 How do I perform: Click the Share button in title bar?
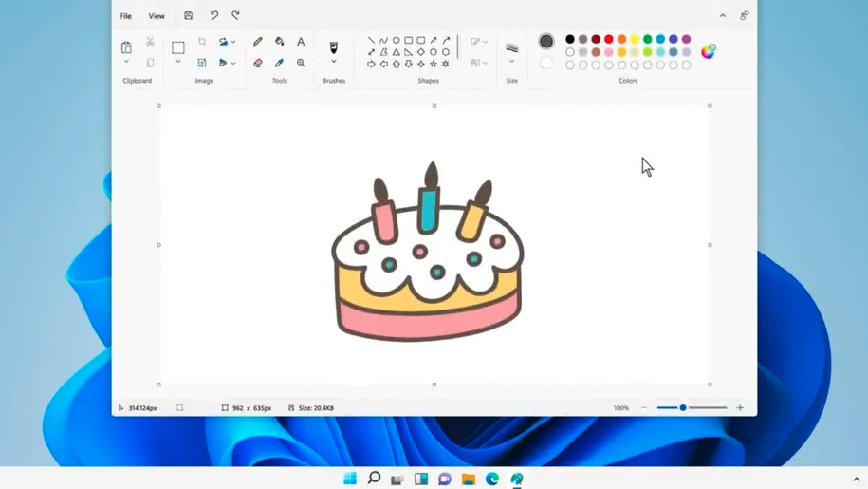(745, 15)
